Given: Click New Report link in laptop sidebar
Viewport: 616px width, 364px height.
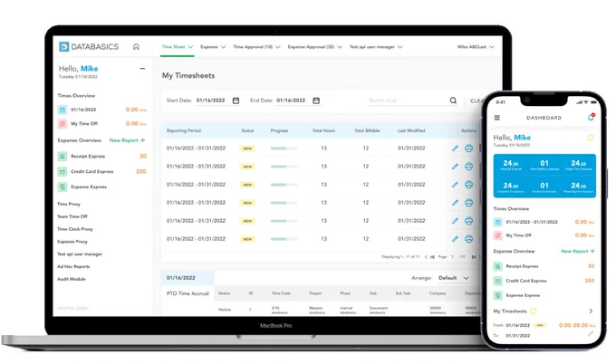Looking at the screenshot, I should coord(127,140).
